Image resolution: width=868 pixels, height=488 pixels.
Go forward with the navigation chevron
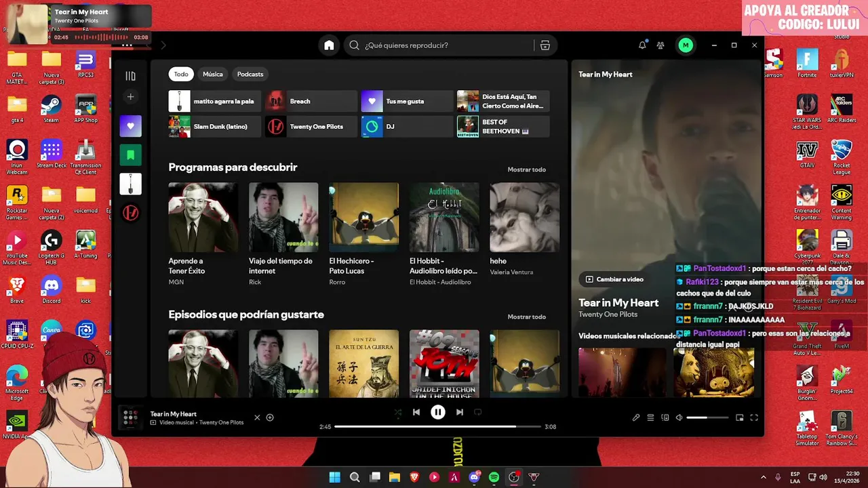tap(163, 45)
